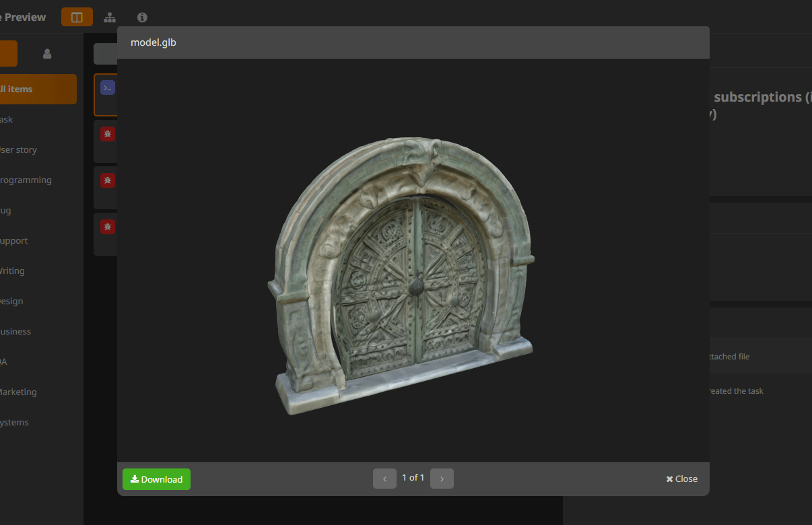Advance to the next attachment in the viewer
Viewport: 812px width, 525px height.
(x=442, y=479)
